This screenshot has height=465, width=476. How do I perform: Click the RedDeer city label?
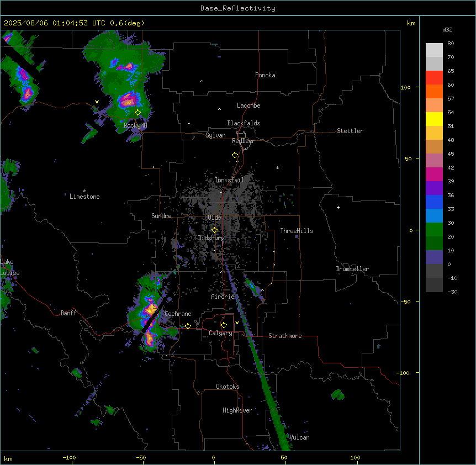243,141
